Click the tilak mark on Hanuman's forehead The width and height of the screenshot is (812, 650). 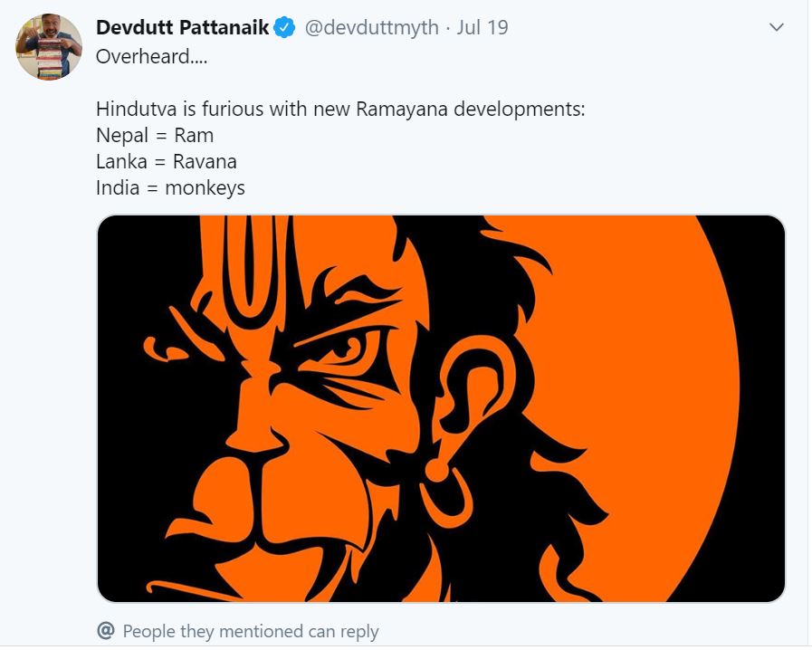254,269
